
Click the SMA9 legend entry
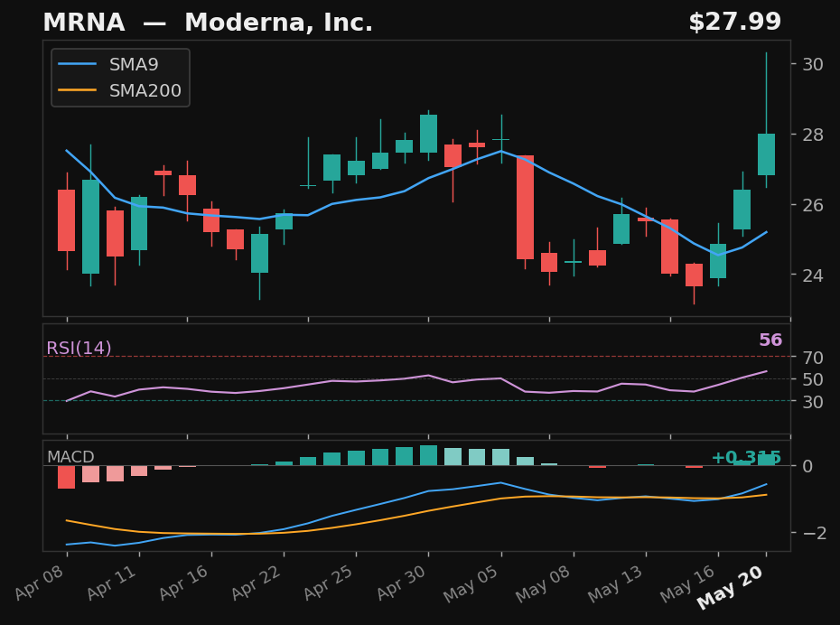[x=108, y=65]
